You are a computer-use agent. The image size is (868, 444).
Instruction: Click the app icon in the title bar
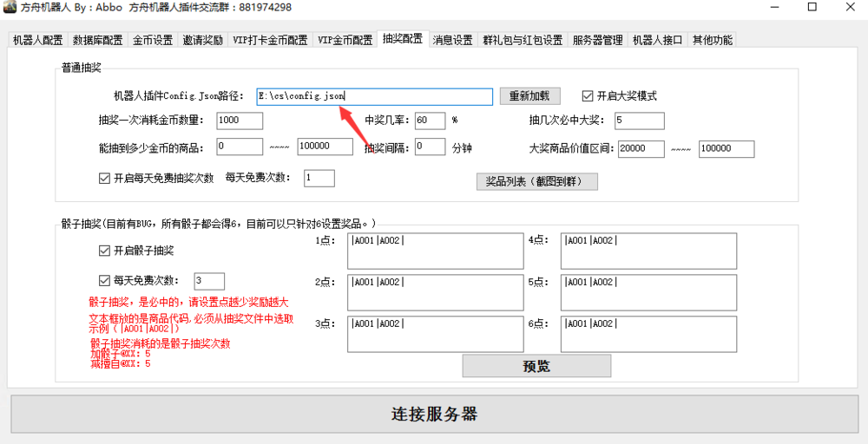[10, 7]
